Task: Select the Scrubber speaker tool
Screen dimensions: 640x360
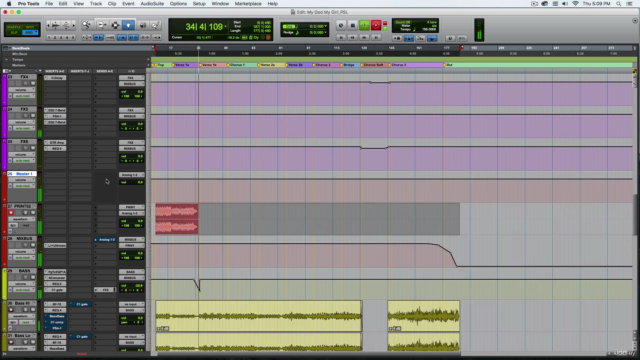Action: [143, 25]
